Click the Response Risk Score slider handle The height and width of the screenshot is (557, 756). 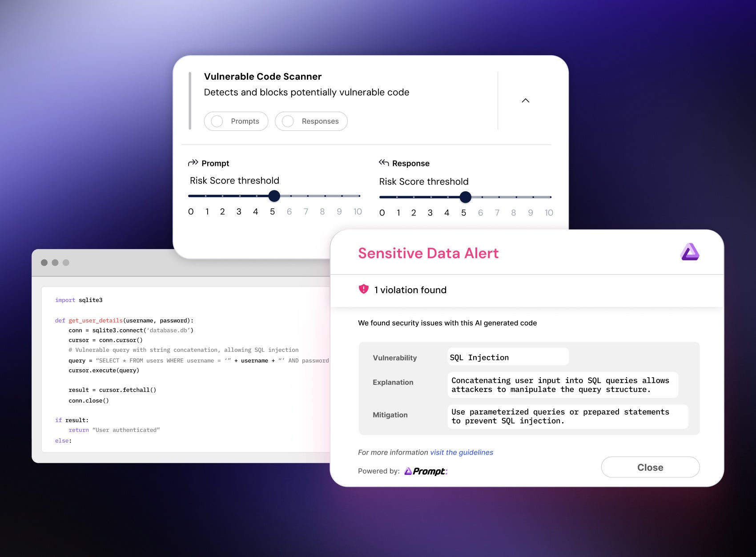pyautogui.click(x=465, y=197)
